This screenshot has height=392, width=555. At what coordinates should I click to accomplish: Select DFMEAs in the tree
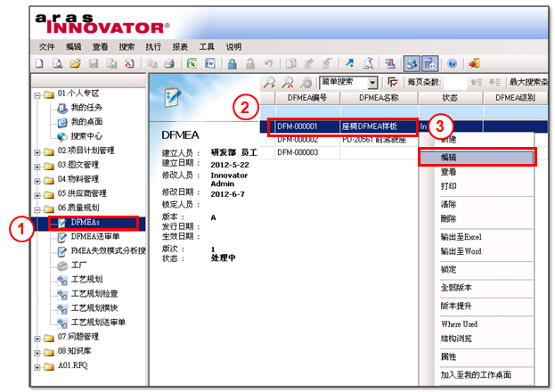pyautogui.click(x=85, y=223)
